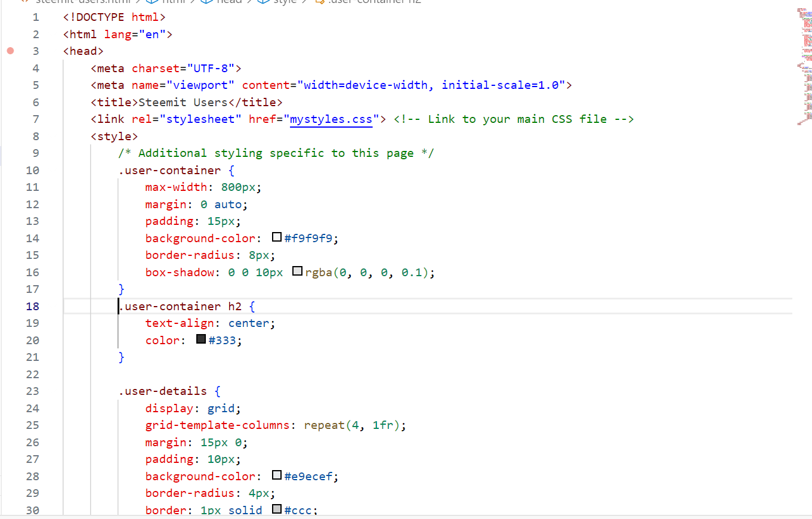
Task: Click line number 22 in the gutter
Action: tap(32, 374)
